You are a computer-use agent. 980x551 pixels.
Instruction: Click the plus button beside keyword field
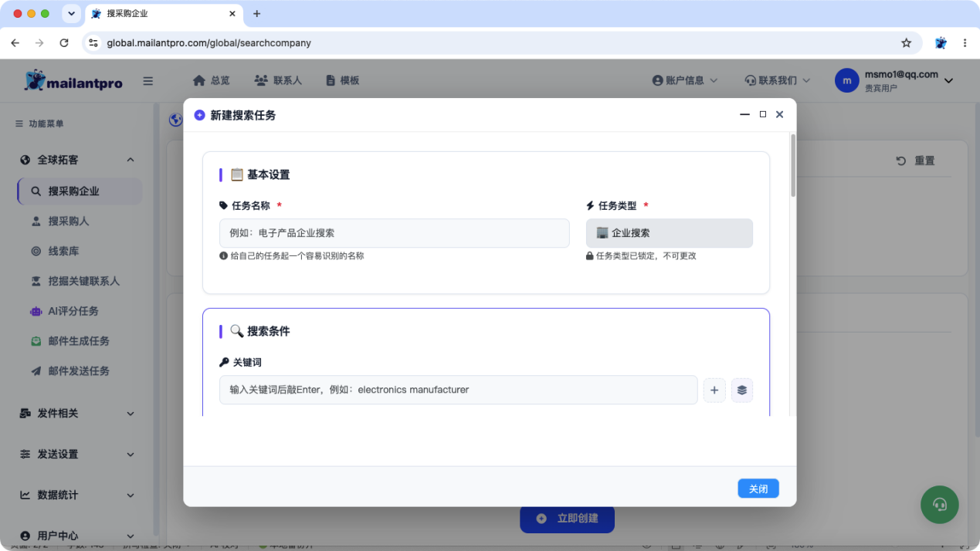click(x=714, y=390)
